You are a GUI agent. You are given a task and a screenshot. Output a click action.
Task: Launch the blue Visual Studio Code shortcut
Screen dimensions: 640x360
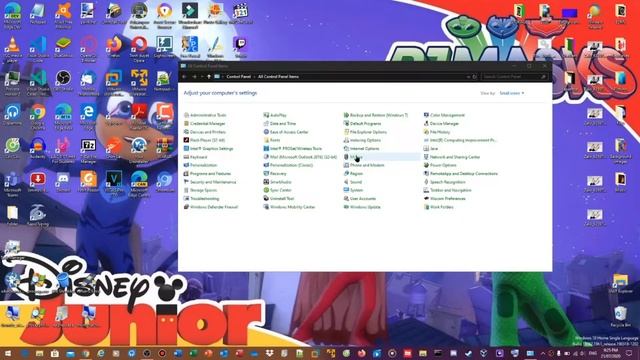[x=38, y=48]
